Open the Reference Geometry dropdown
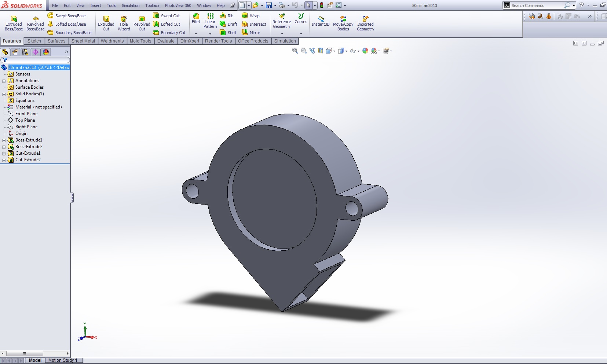The height and width of the screenshot is (364, 607). (x=282, y=34)
